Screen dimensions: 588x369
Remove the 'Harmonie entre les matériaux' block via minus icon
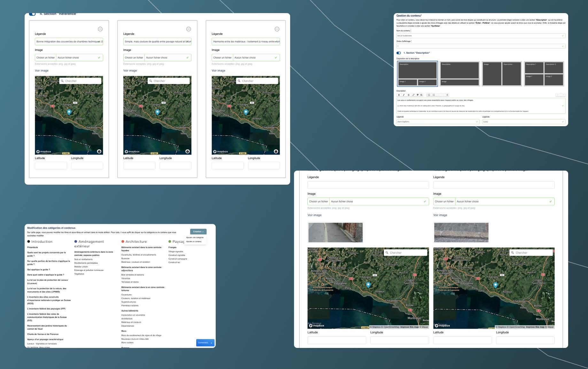coord(277,29)
